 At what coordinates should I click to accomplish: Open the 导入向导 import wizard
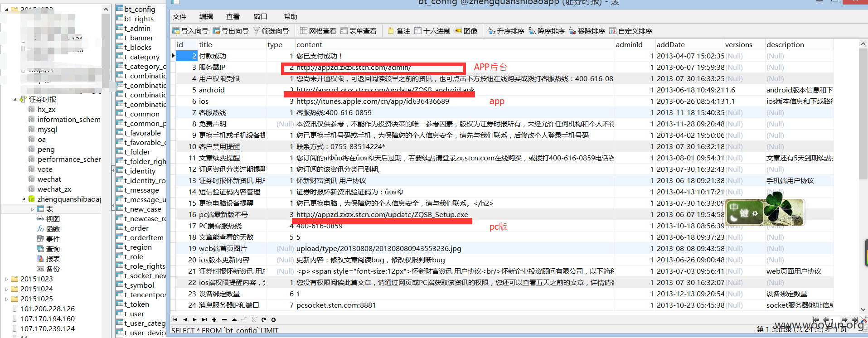tap(190, 31)
